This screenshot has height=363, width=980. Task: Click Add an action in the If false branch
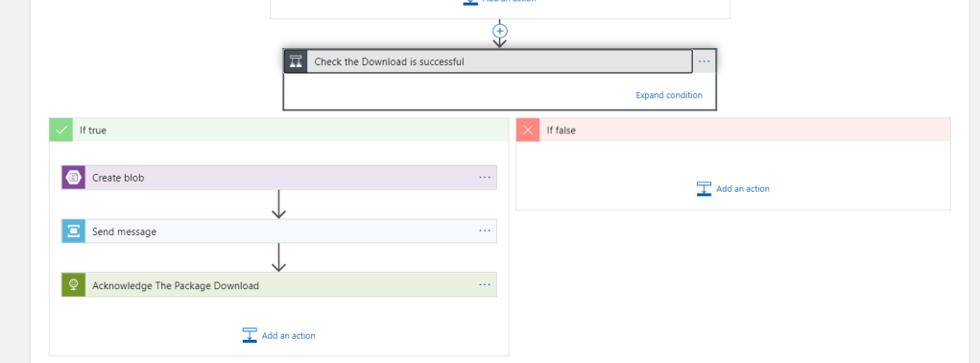(743, 188)
